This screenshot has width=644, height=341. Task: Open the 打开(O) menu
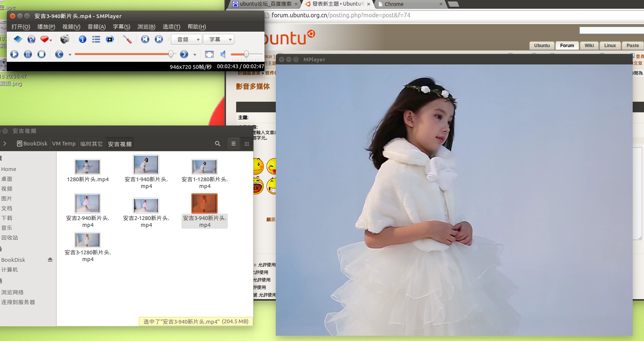coord(21,27)
